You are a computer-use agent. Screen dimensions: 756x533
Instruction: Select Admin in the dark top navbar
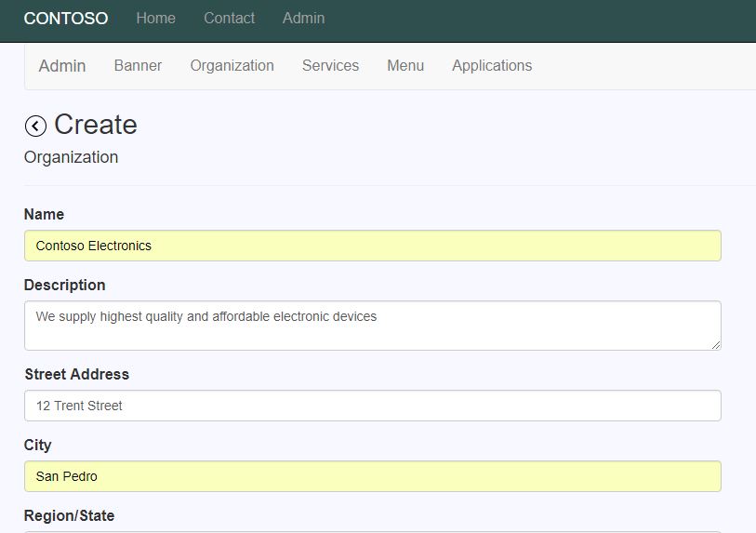[303, 19]
